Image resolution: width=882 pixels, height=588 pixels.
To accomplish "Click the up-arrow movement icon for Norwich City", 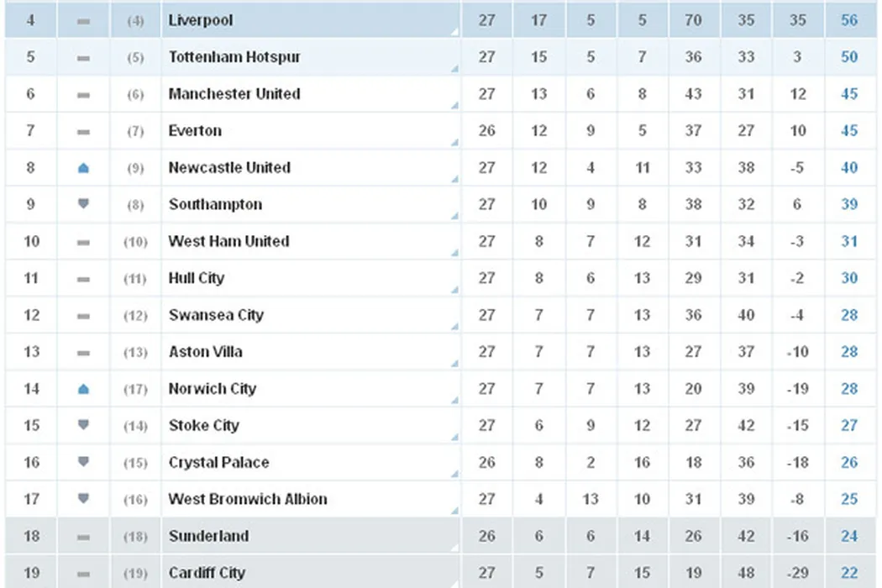I will (x=83, y=389).
